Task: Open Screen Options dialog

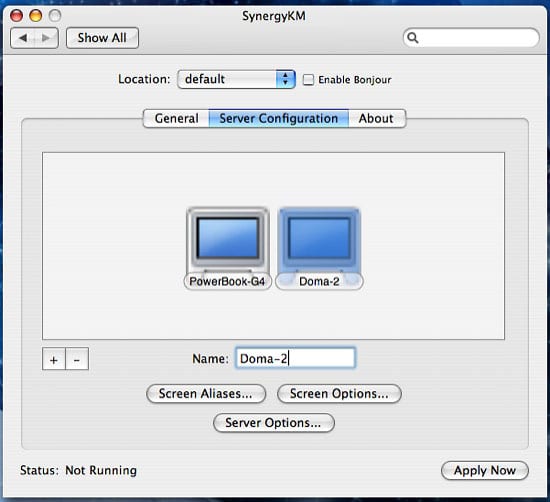Action: click(x=339, y=394)
